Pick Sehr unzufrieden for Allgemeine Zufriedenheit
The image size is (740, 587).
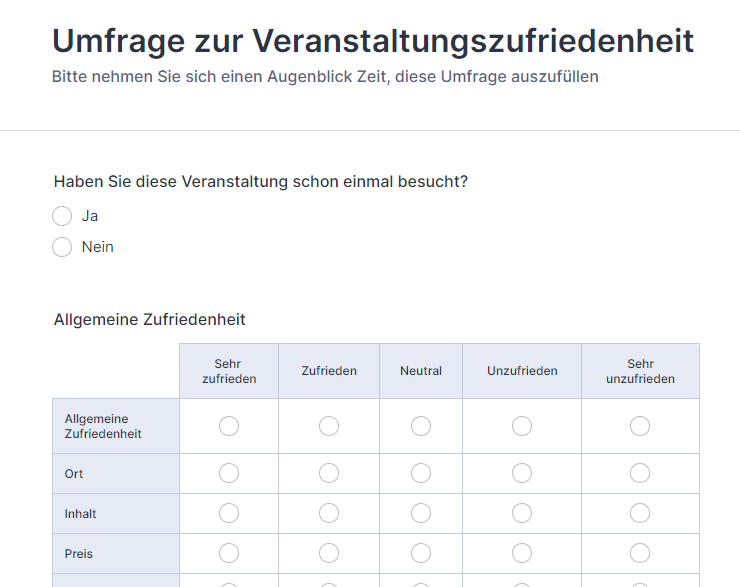pos(640,426)
